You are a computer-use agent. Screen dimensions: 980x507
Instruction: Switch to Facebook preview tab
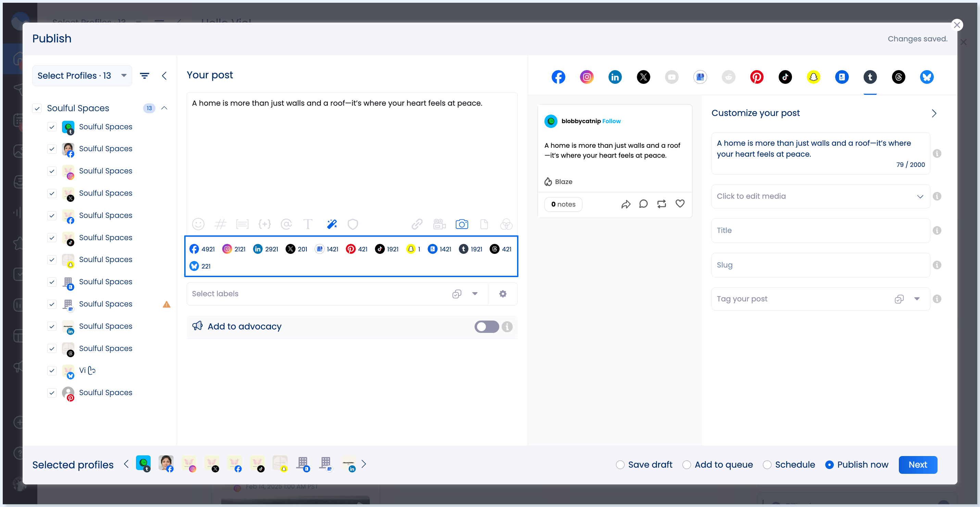(558, 77)
